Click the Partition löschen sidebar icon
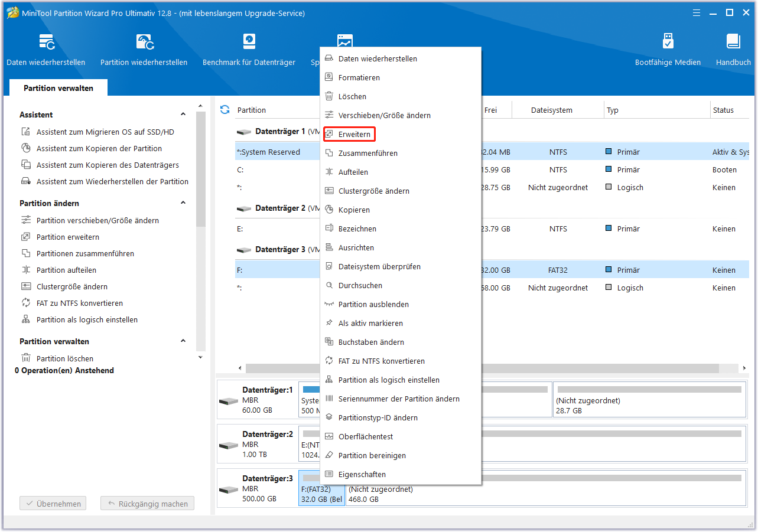The width and height of the screenshot is (758, 532). pyautogui.click(x=26, y=358)
